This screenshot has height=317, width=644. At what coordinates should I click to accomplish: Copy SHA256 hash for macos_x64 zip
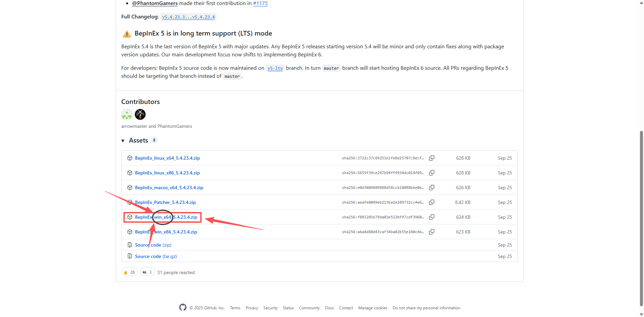432,188
